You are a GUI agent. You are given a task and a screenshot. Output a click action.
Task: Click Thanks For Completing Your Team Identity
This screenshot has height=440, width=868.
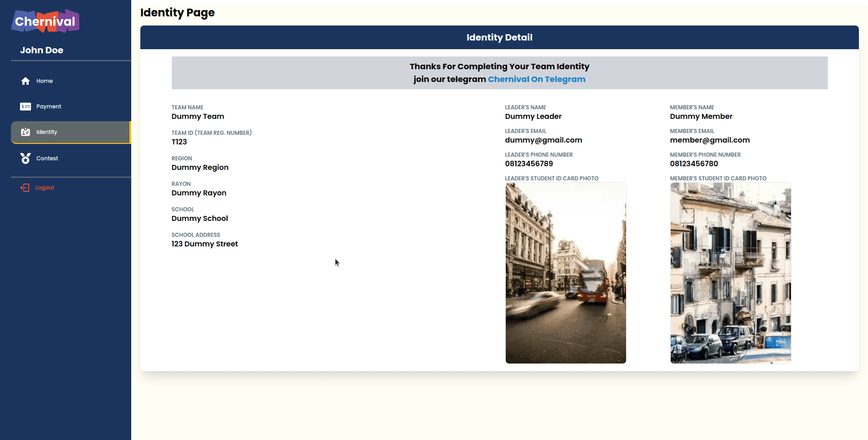499,67
